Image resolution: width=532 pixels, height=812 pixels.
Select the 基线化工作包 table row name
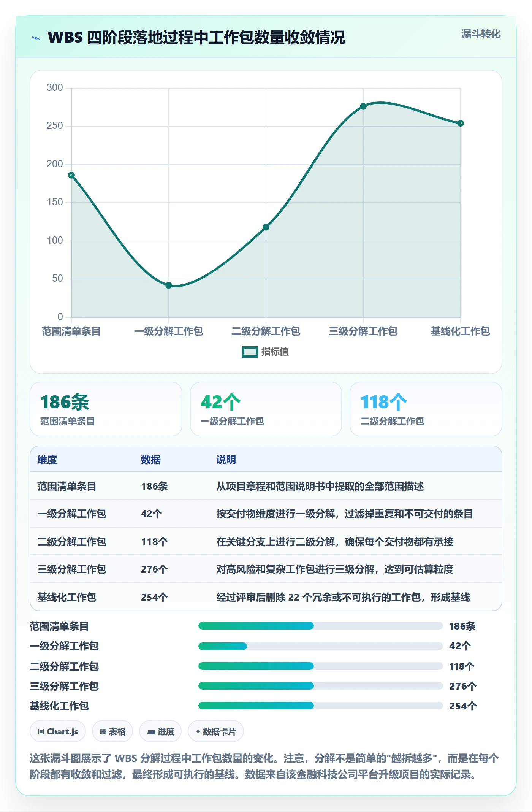click(x=67, y=597)
